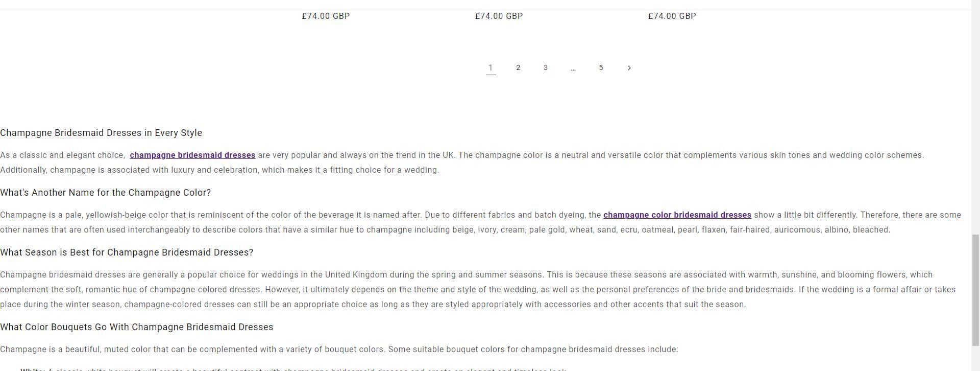Click the rightmost £74.00 GBP price

point(672,16)
